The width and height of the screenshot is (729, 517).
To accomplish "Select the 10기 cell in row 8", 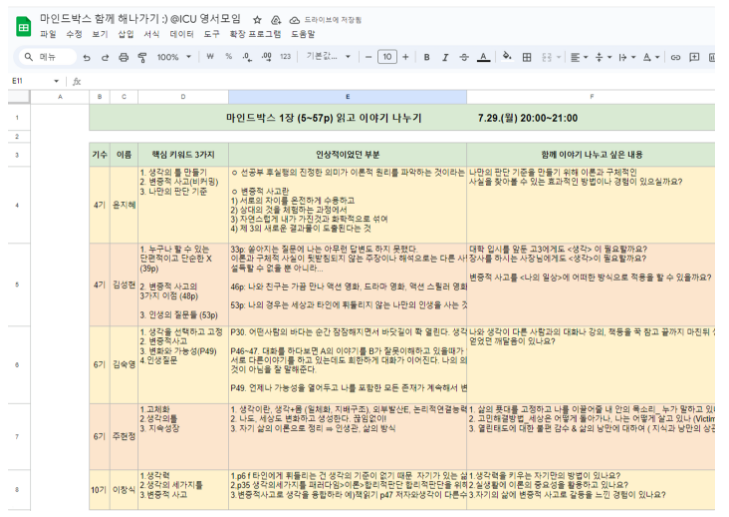I will coord(99,490).
